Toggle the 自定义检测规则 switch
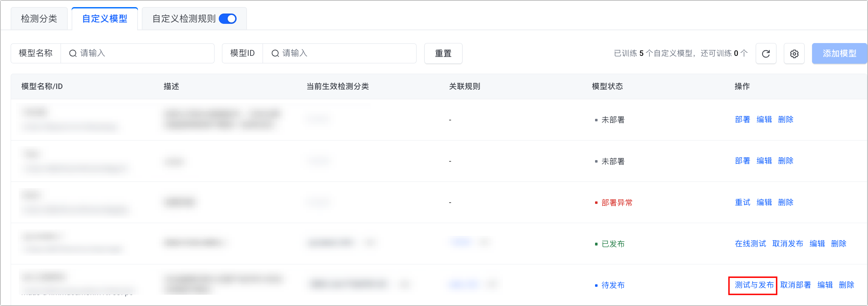The image size is (868, 306). (228, 19)
